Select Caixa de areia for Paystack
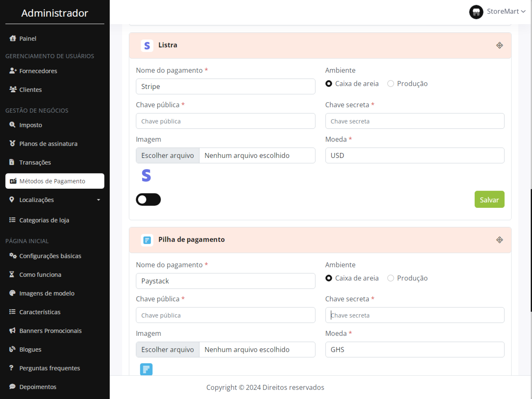The image size is (532, 399). [329, 278]
